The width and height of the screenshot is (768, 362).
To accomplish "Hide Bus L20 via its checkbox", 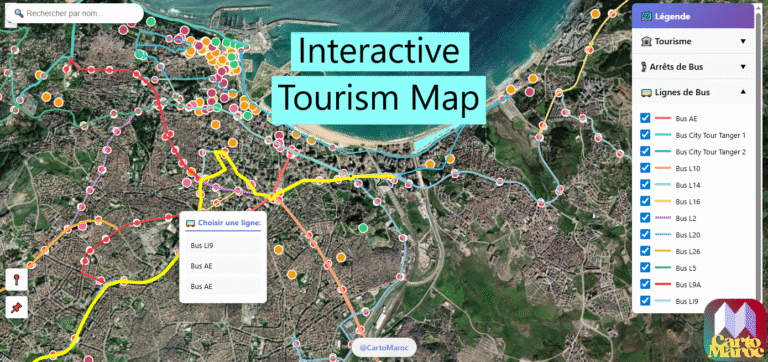I will tap(645, 234).
